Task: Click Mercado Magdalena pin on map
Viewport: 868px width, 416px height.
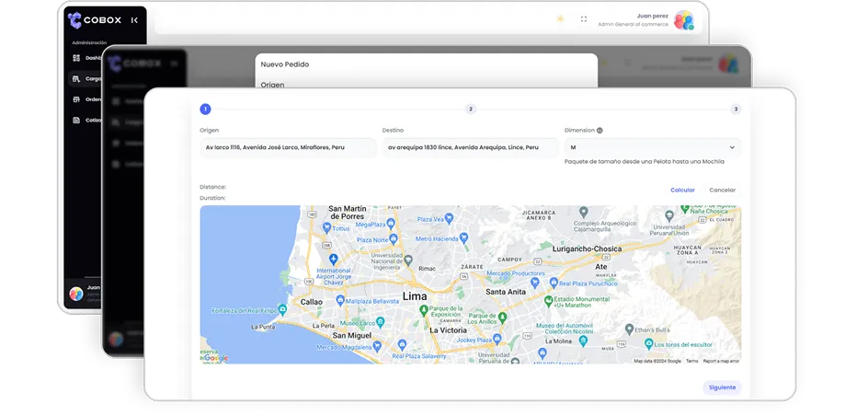Action: pyautogui.click(x=377, y=346)
